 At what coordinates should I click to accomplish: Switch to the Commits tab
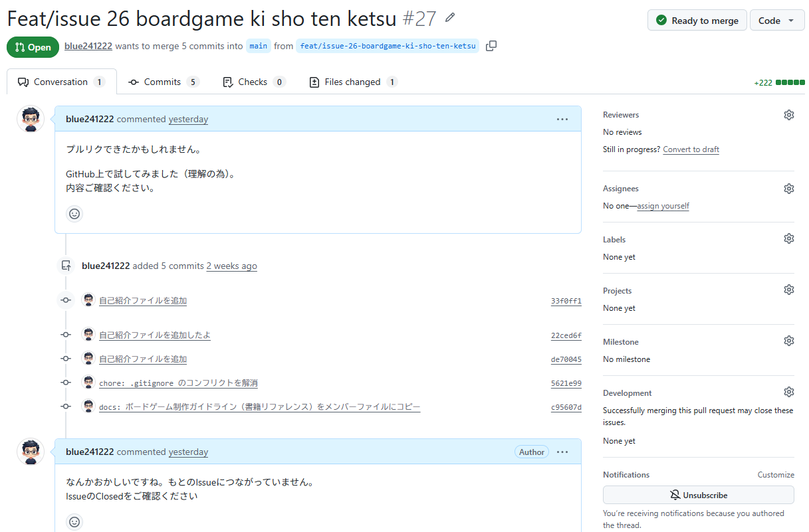tap(163, 82)
